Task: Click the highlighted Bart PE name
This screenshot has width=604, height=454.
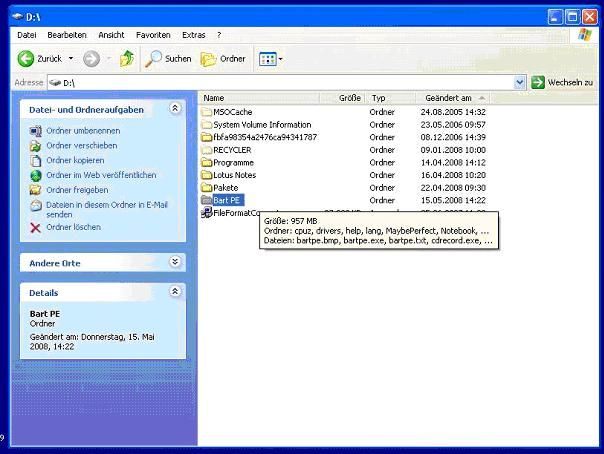Action: [228, 200]
